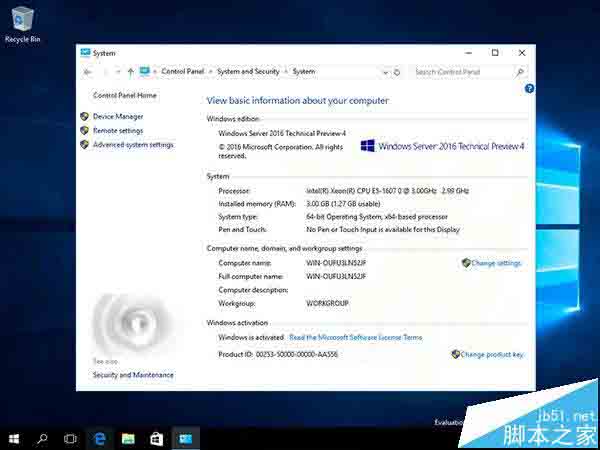600x450 pixels.
Task: Open Remote settings link
Action: point(118,130)
